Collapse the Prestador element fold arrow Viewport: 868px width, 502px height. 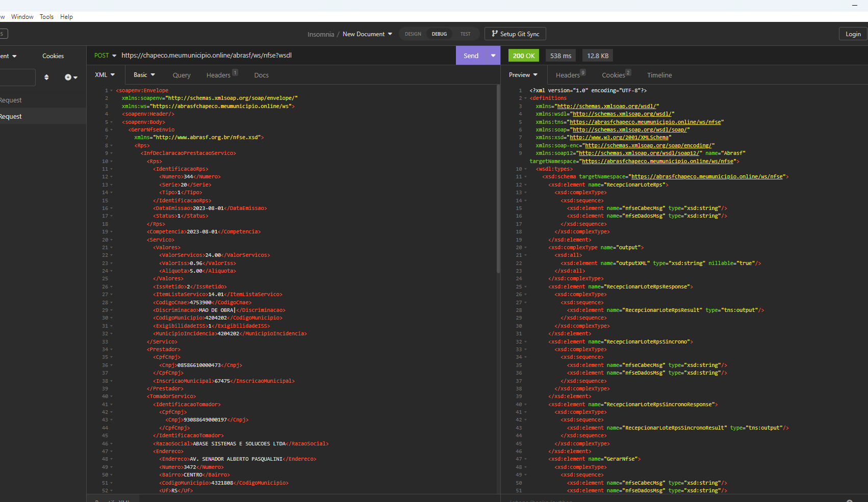point(111,350)
